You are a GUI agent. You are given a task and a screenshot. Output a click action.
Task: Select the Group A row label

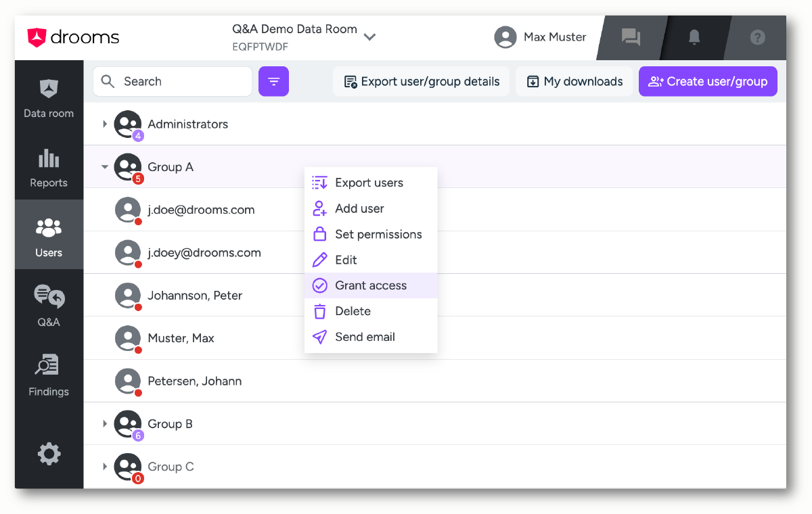point(171,167)
